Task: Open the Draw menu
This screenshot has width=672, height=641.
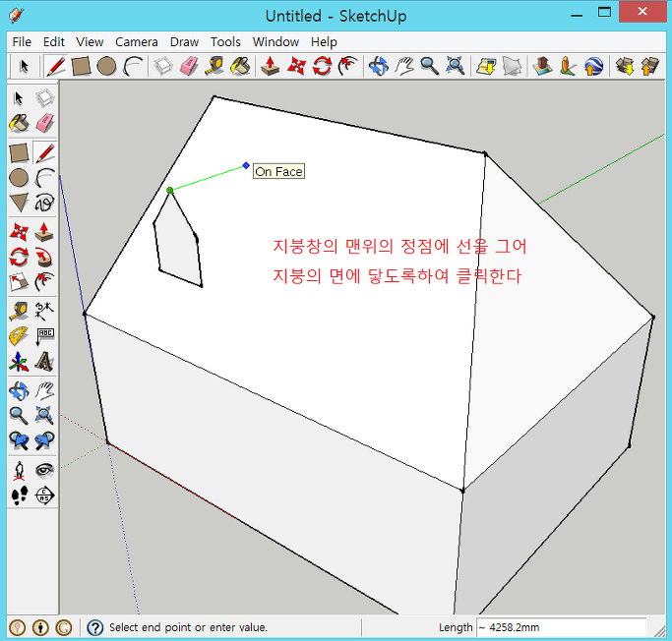Action: 184,42
